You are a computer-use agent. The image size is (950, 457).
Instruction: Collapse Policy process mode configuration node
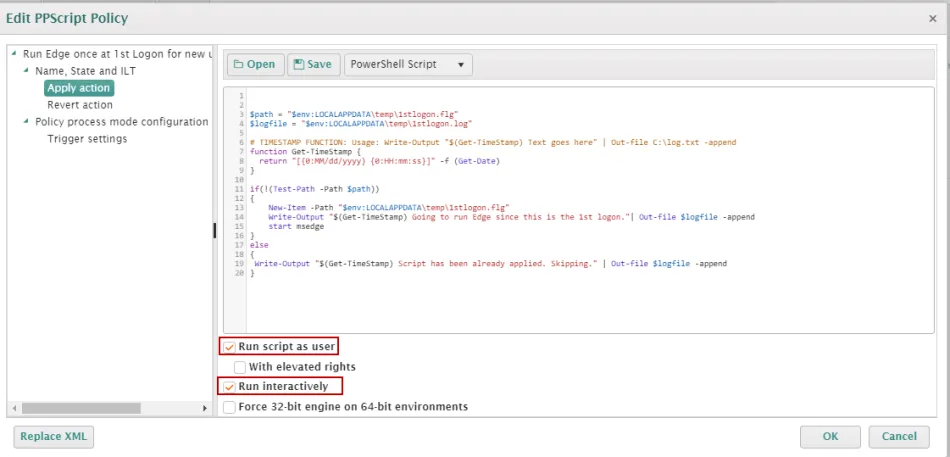coord(26,122)
